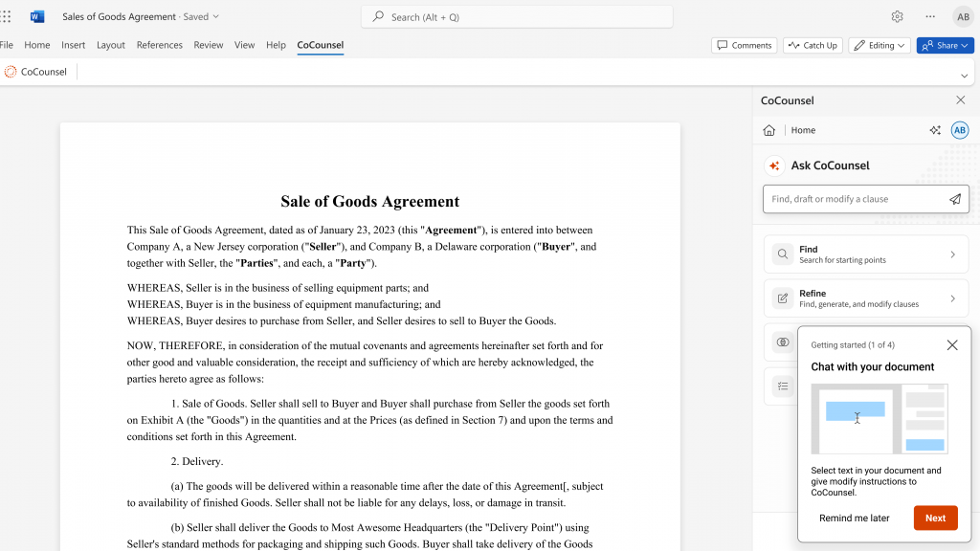Open the Layout ribbon tab

click(111, 45)
